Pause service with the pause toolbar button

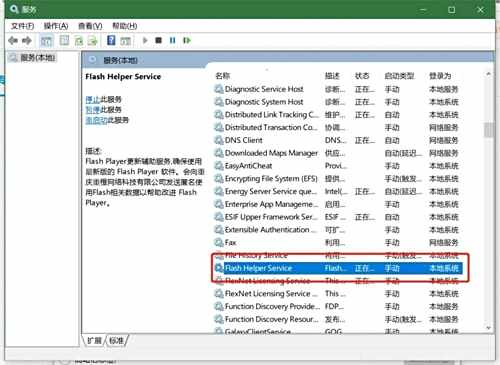[x=172, y=40]
